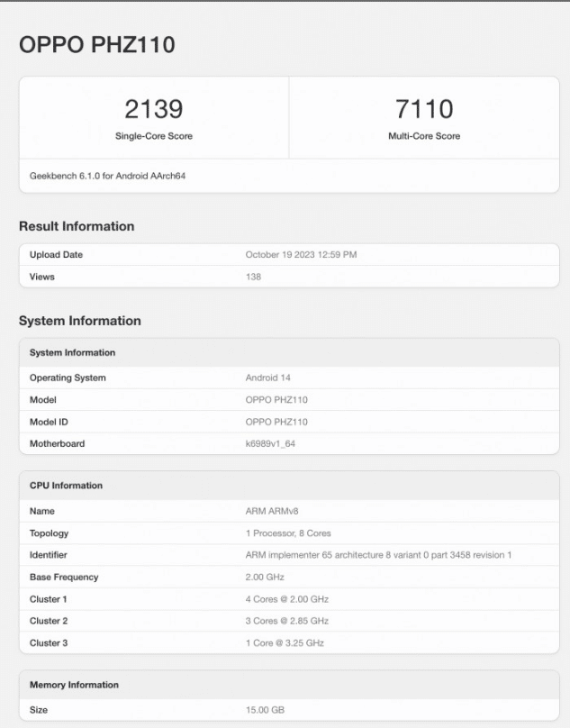Click the memory Size label

pos(39,710)
